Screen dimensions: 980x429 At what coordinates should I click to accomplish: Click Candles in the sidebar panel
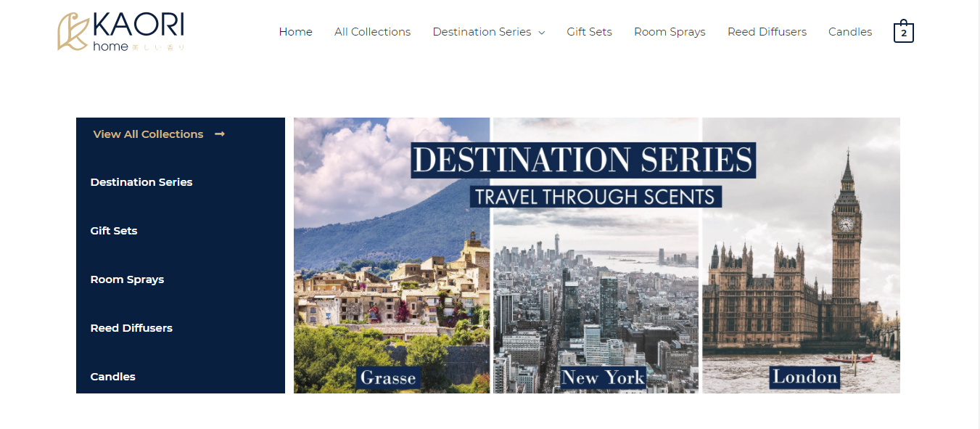click(x=112, y=377)
